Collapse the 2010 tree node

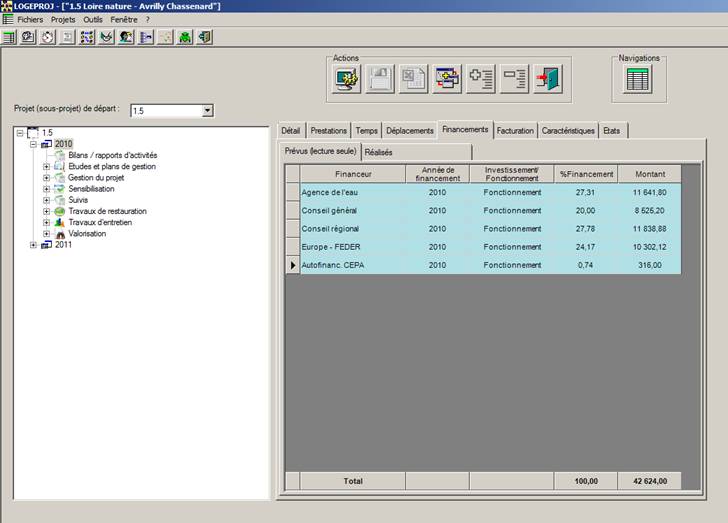(34, 144)
